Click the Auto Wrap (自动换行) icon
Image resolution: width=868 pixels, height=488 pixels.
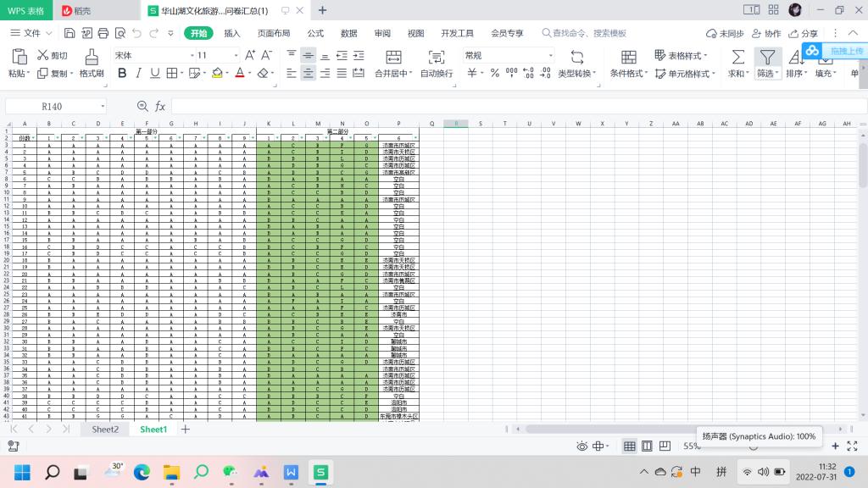[436, 57]
